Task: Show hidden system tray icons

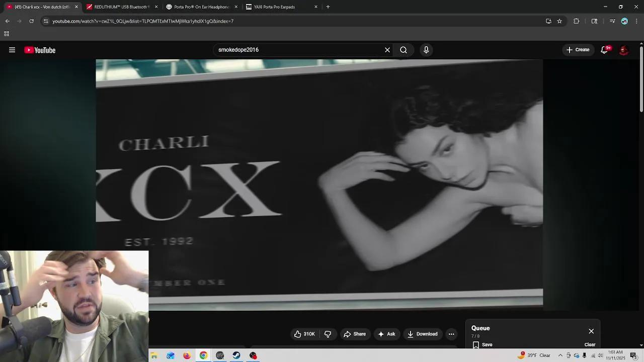Action: click(560, 355)
